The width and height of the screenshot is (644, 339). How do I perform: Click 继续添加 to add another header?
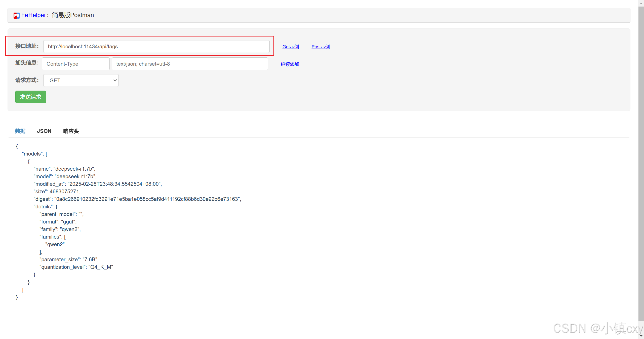coord(290,64)
